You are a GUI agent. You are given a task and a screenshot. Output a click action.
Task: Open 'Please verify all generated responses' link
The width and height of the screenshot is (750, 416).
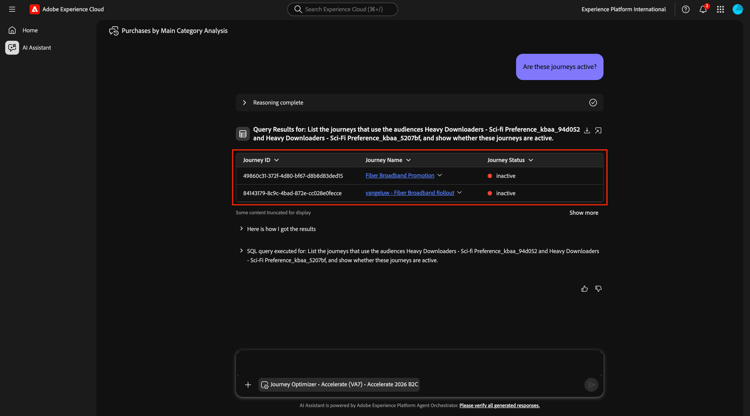(499, 405)
